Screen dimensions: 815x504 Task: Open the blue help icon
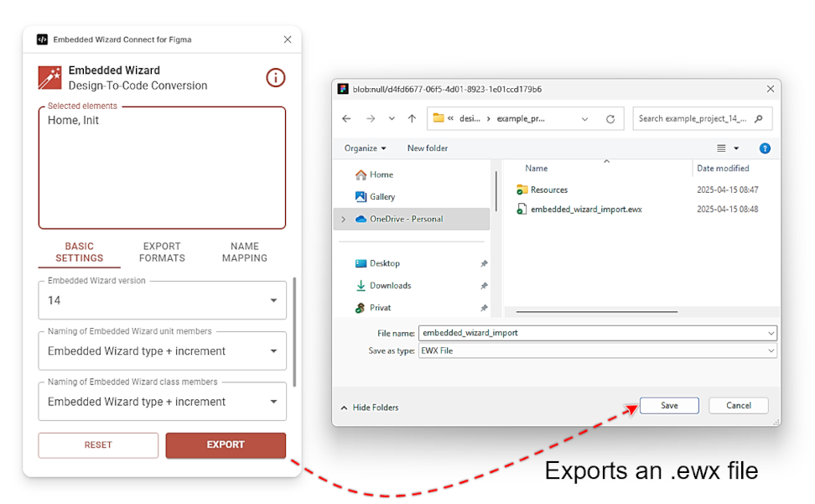click(764, 148)
